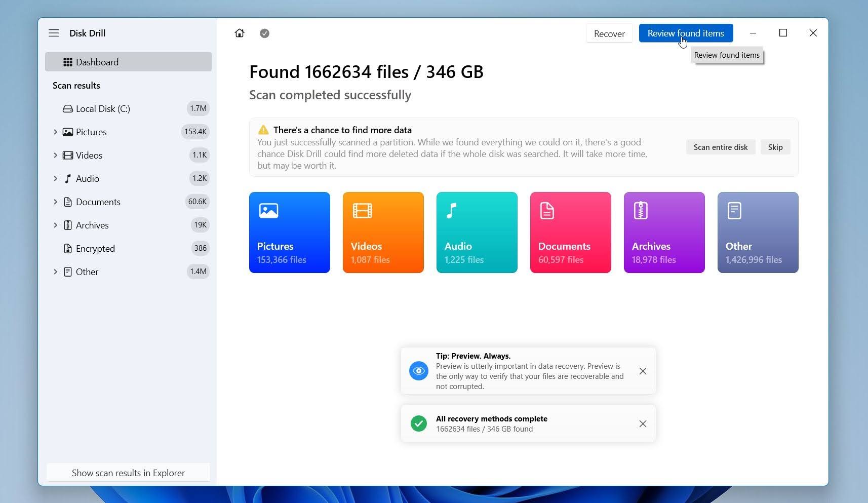
Task: Click the blue eye preview tip icon
Action: coord(419,371)
